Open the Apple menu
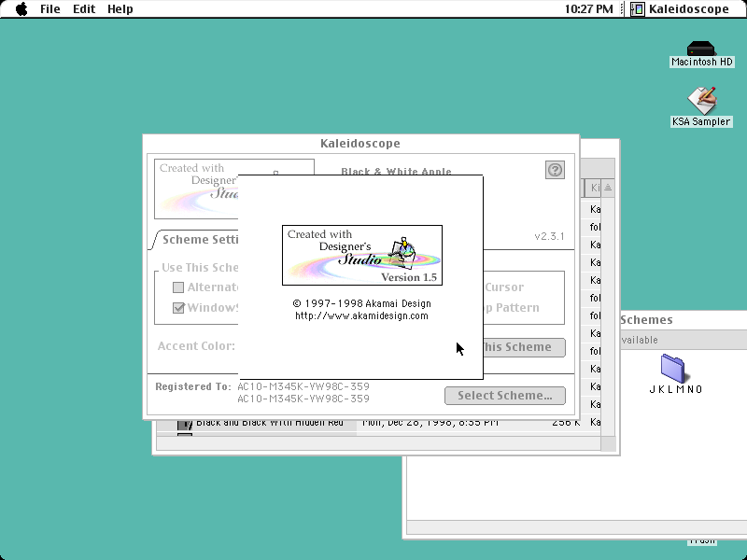 tap(21, 8)
